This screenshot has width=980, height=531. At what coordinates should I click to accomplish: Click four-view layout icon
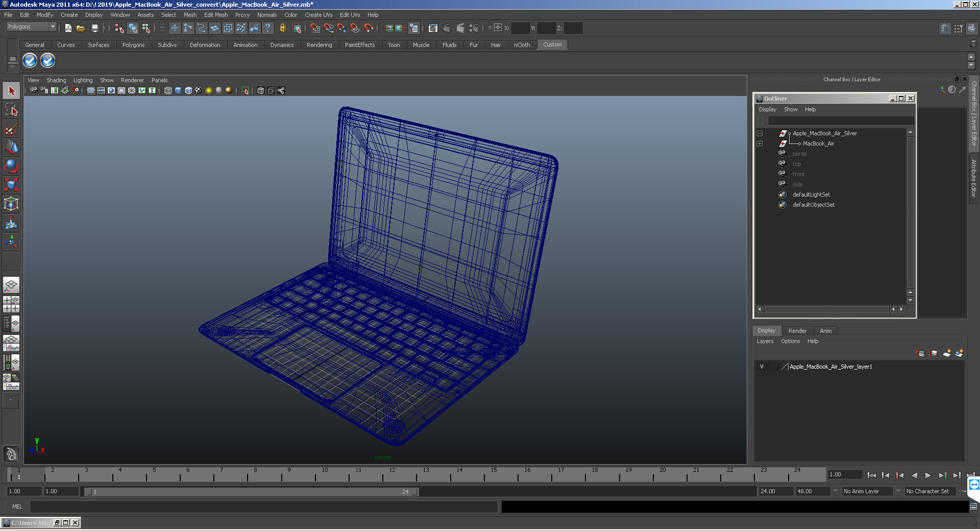tap(11, 304)
